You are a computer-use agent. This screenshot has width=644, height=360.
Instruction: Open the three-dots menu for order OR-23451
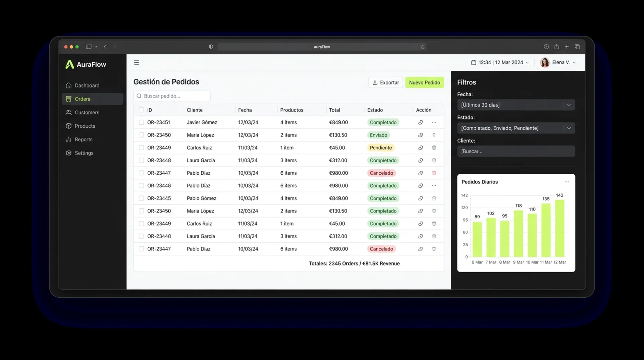tap(434, 122)
